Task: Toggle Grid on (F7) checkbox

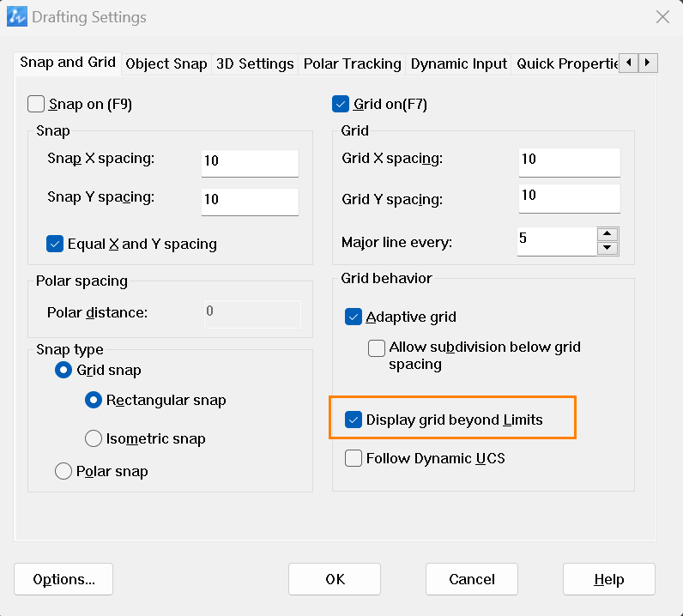Action: (340, 104)
